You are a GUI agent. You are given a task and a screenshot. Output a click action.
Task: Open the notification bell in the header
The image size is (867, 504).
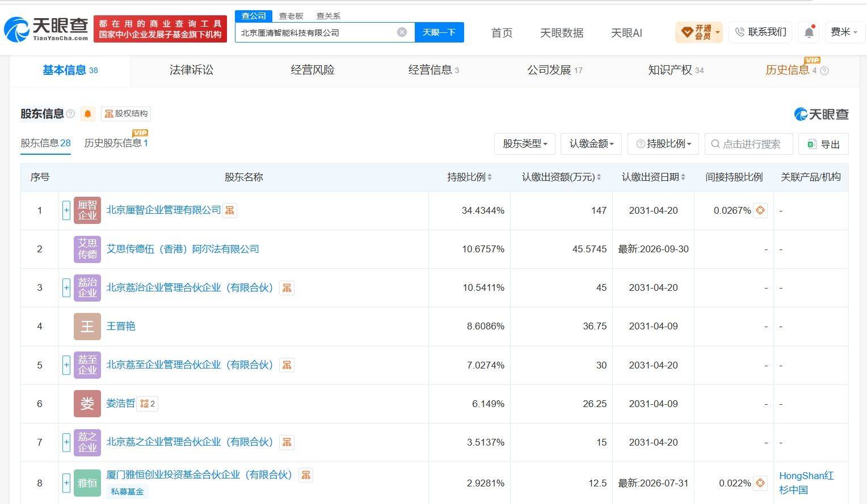pyautogui.click(x=809, y=32)
